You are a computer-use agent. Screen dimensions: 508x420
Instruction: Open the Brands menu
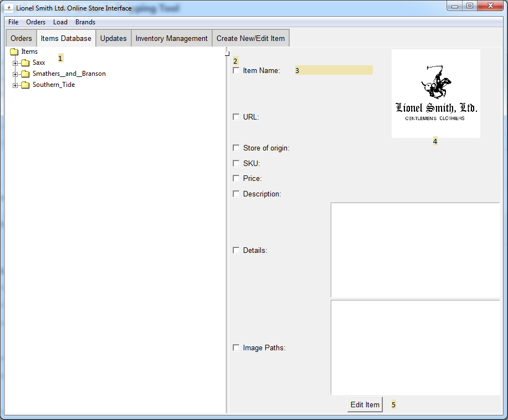pos(85,22)
